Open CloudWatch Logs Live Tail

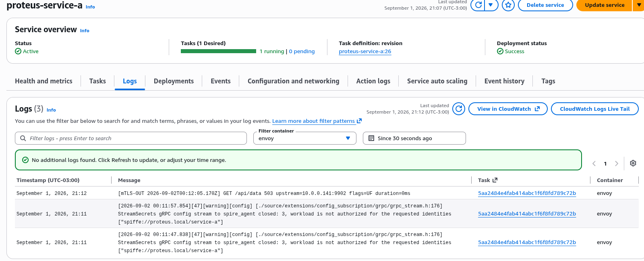(x=594, y=109)
